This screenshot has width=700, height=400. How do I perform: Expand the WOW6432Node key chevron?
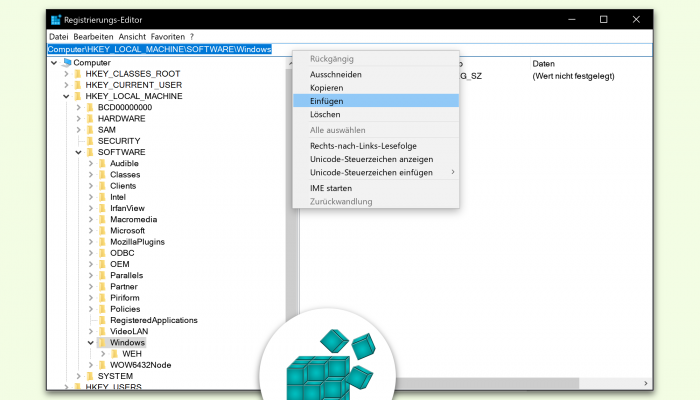point(91,365)
